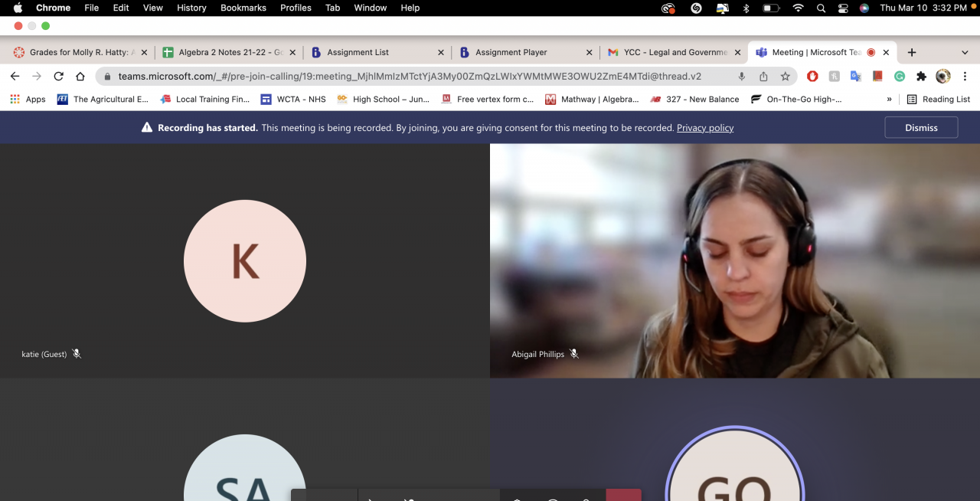Click the lock icon in address bar
This screenshot has width=980, height=501.
point(107,77)
